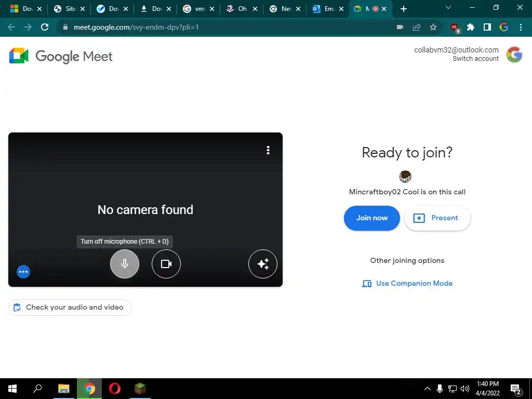Viewport: 532px width, 399px height.
Task: Turn off the microphone in the preview
Action: tap(125, 263)
